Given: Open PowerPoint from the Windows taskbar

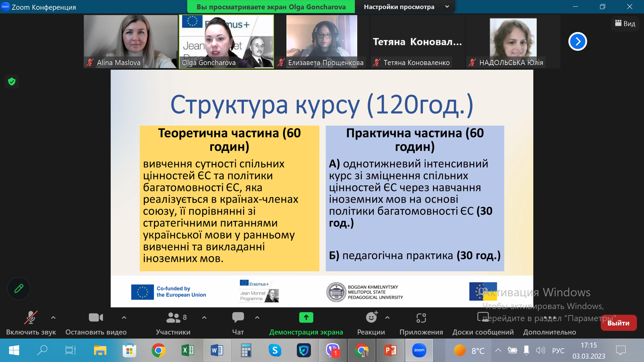Looking at the screenshot, I should [390, 350].
